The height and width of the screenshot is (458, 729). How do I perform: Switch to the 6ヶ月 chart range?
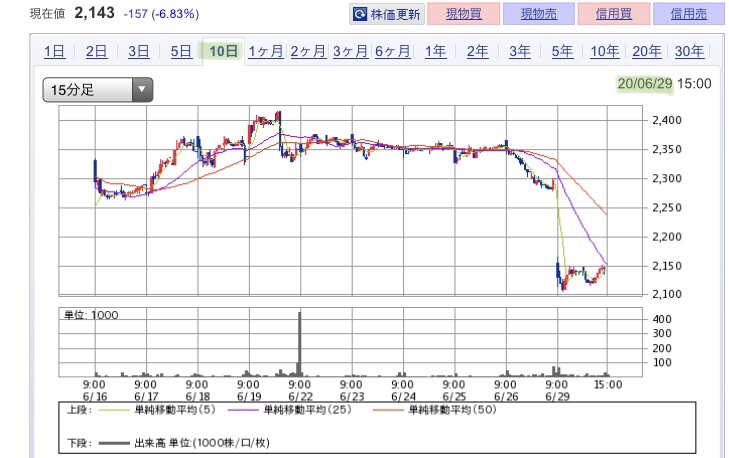392,51
